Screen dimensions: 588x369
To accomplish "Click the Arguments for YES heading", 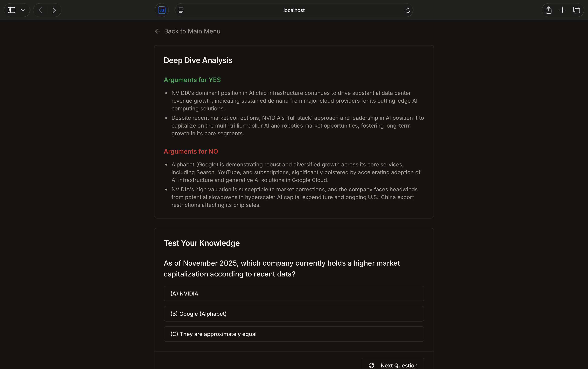I will click(x=192, y=80).
